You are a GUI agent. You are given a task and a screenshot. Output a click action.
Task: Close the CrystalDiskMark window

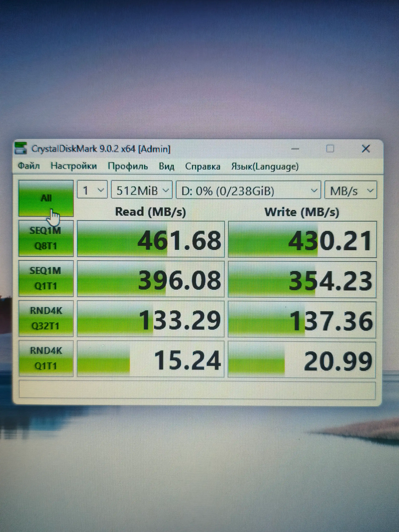coord(366,149)
